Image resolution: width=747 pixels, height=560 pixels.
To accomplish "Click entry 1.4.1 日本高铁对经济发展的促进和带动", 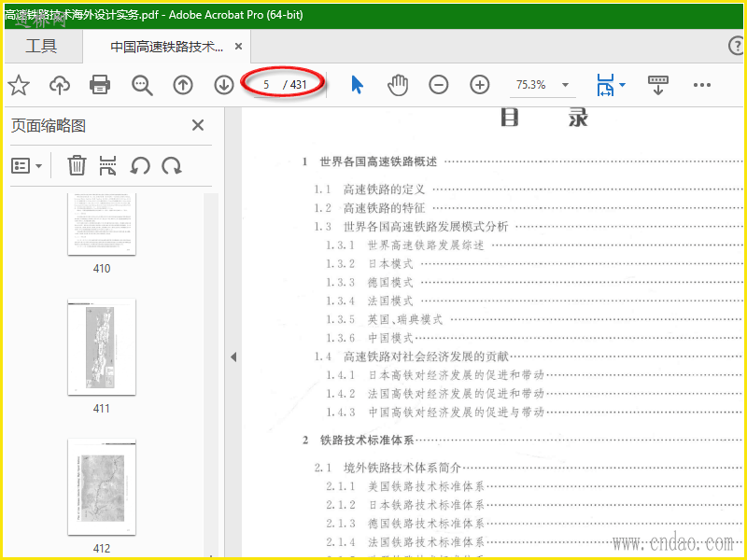I will 435,375.
